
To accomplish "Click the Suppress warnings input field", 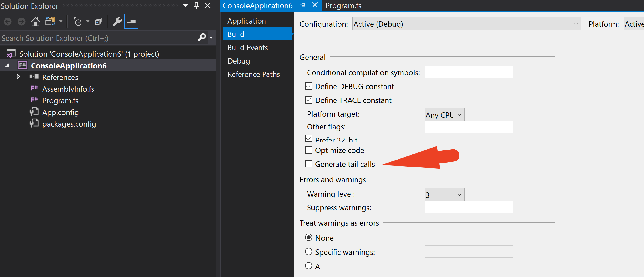I will click(469, 207).
